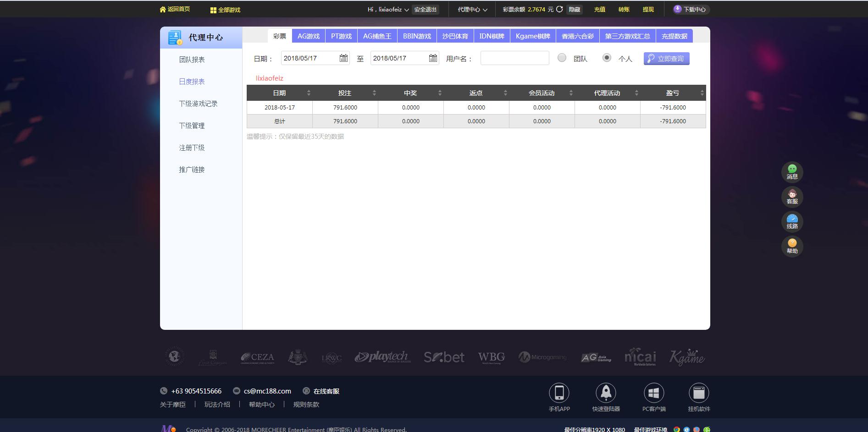Click the 立即查询 query button
The width and height of the screenshot is (868, 432).
click(x=666, y=58)
